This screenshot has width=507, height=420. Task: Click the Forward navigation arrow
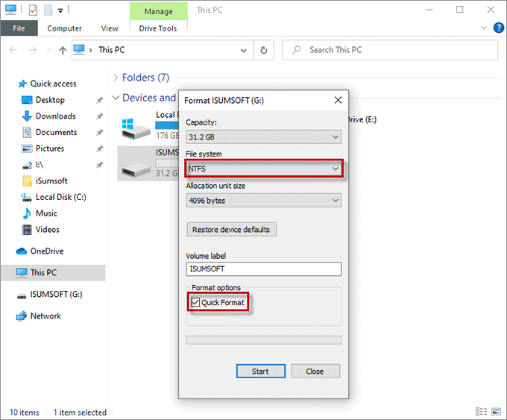point(33,50)
